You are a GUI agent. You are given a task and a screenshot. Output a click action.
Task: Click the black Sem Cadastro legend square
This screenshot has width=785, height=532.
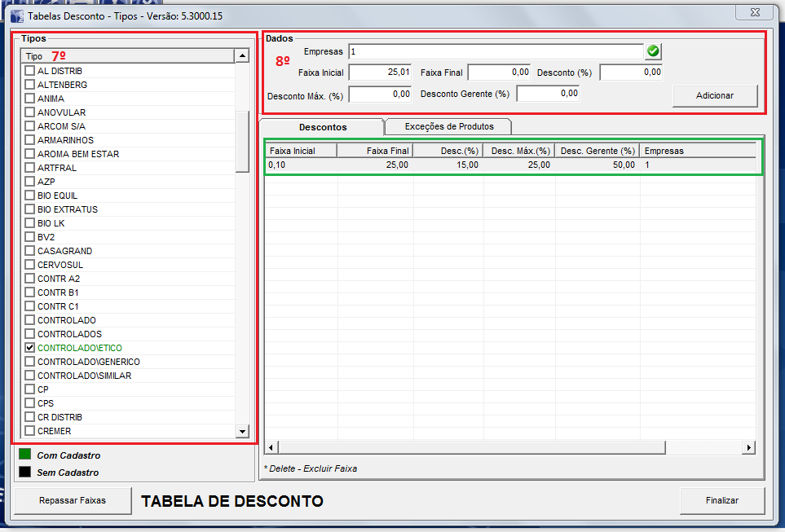[24, 472]
